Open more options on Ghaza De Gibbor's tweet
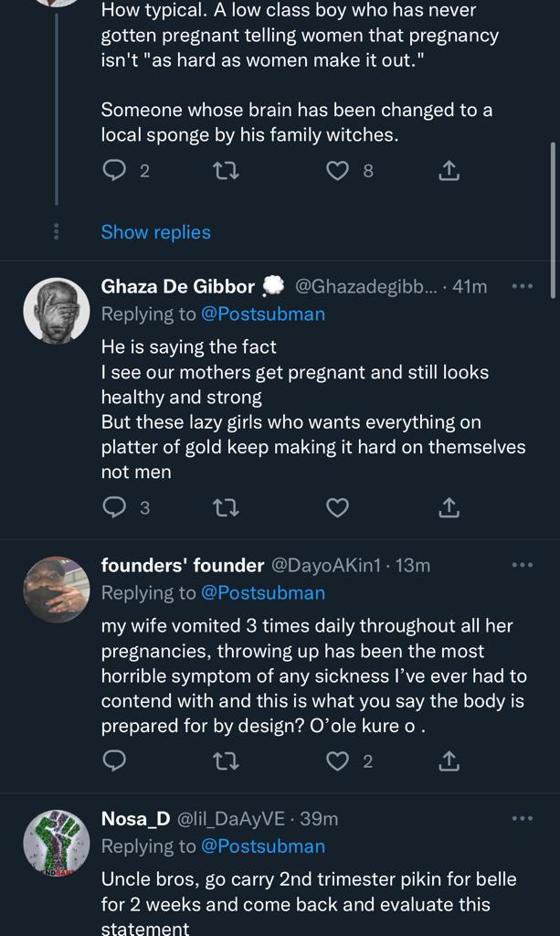The image size is (560, 936). 522,286
